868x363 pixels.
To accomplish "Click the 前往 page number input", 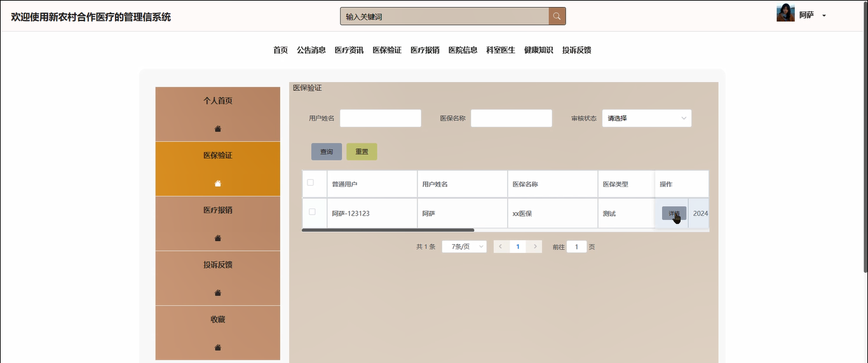I will coord(576,247).
